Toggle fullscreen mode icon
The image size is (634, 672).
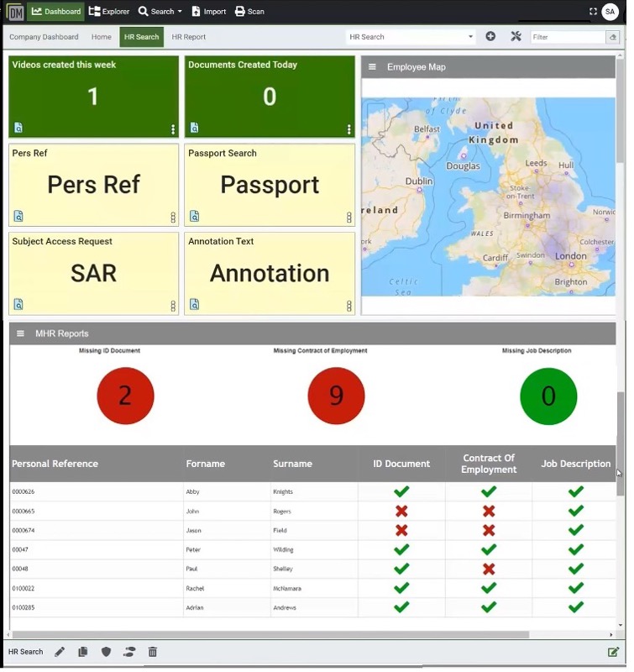click(x=594, y=12)
